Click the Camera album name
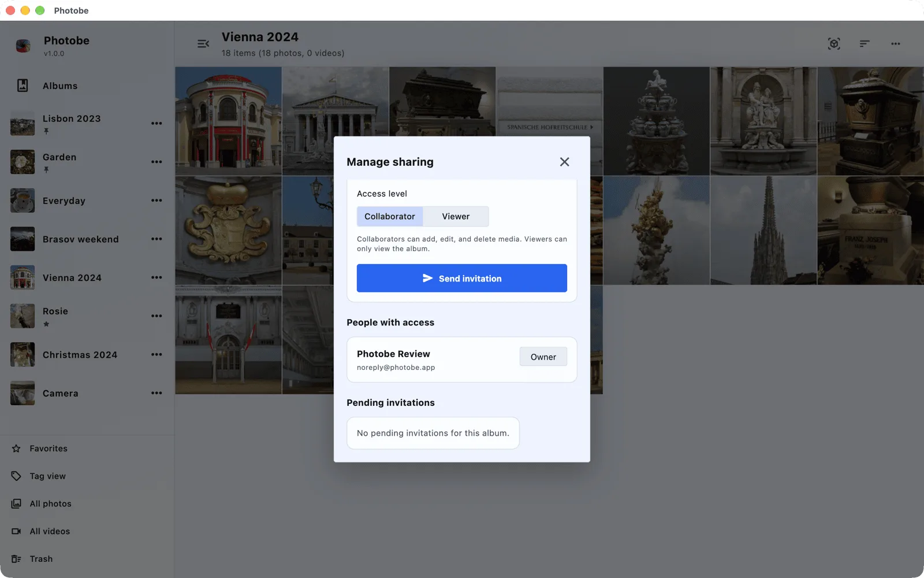 (61, 394)
